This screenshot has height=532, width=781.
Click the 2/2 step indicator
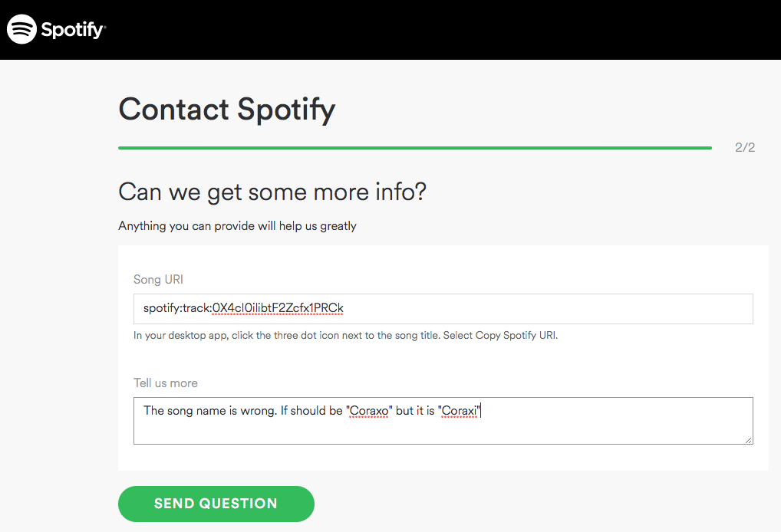745,147
